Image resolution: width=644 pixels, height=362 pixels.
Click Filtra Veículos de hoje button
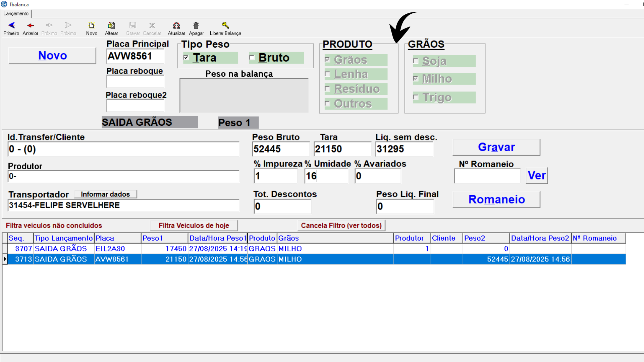(x=194, y=226)
